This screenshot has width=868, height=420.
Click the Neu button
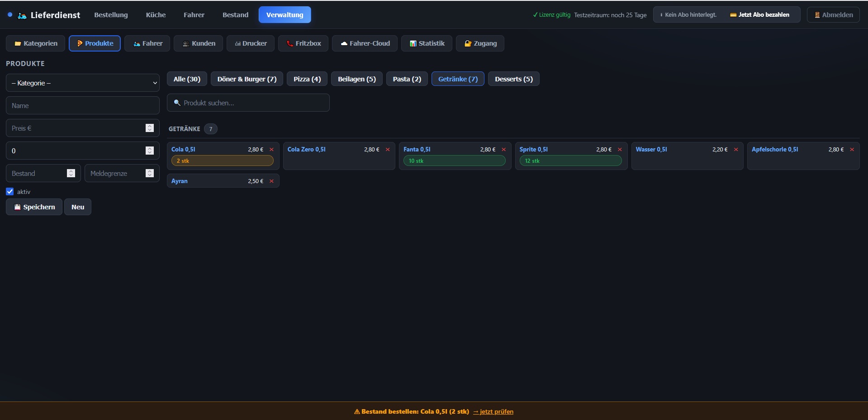click(78, 207)
